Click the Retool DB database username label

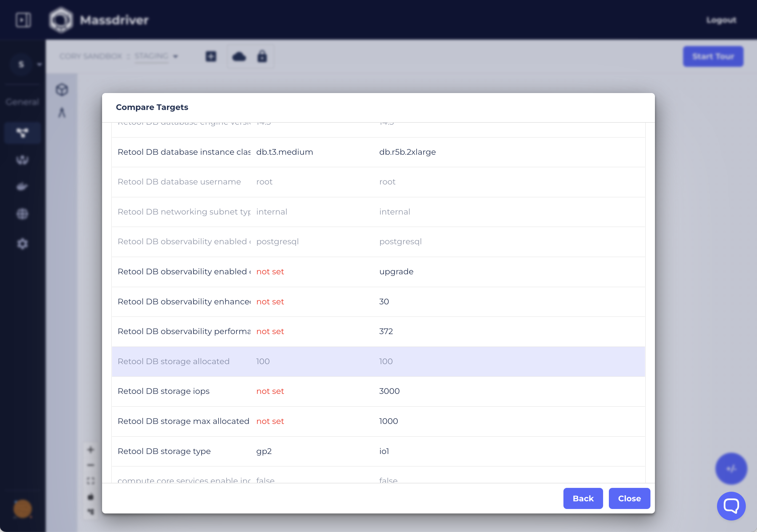pyautogui.click(x=179, y=182)
